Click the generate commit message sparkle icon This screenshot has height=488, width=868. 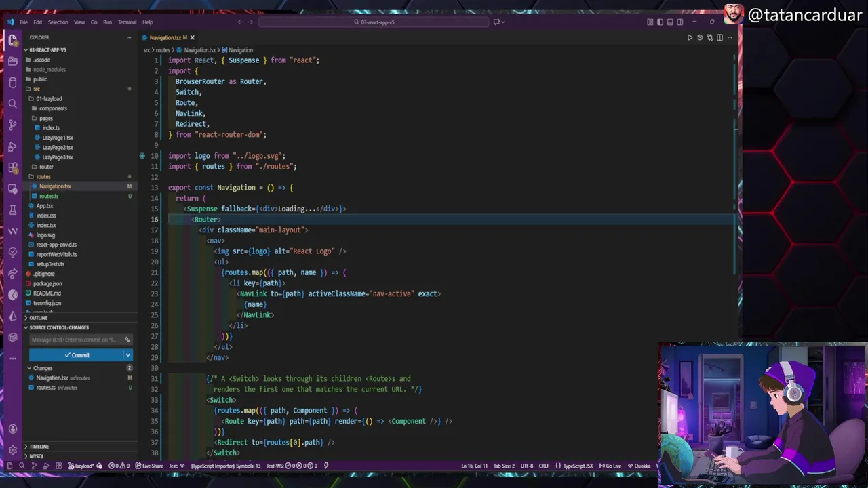click(127, 340)
